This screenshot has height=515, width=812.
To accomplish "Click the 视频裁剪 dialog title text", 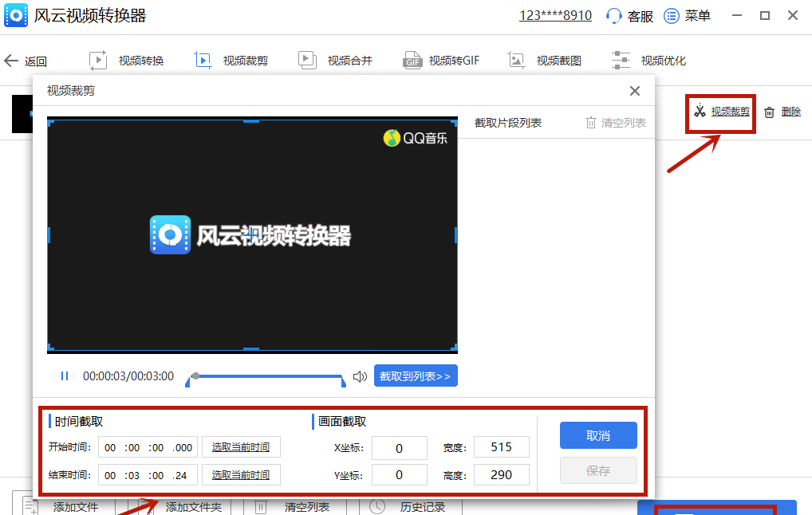I will (71, 91).
